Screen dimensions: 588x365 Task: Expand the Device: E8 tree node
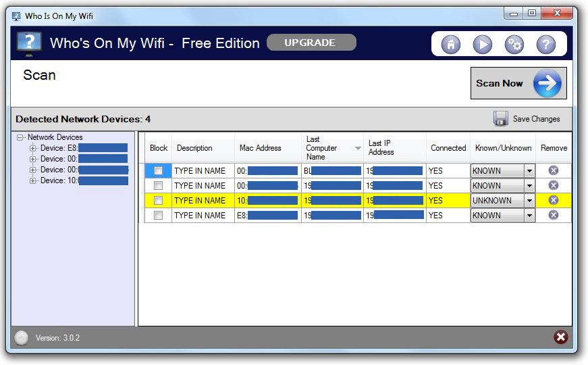33,148
